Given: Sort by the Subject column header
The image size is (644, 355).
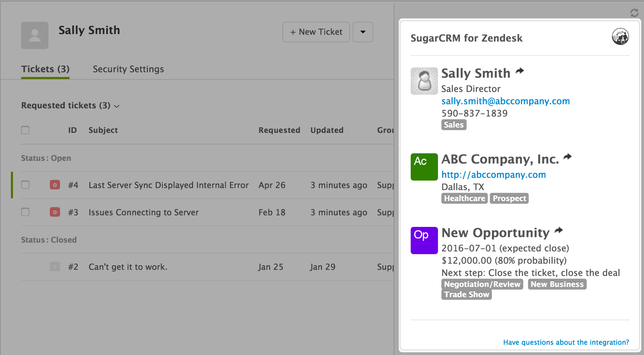Looking at the screenshot, I should 103,130.
